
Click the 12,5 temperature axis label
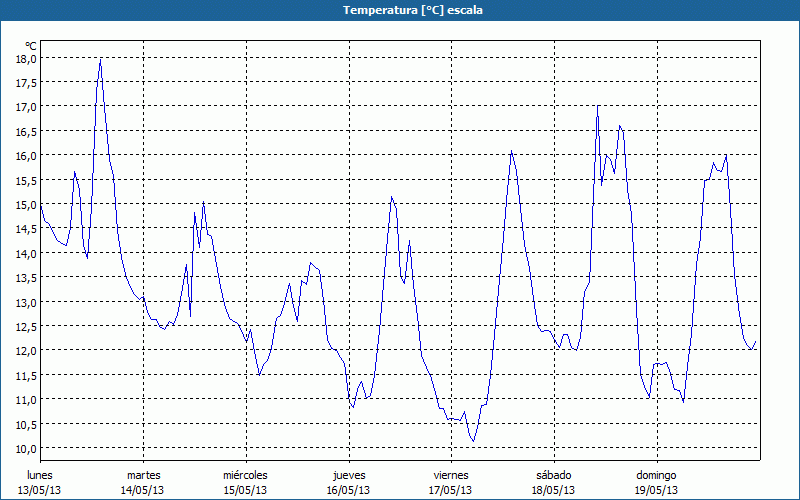pos(26,326)
